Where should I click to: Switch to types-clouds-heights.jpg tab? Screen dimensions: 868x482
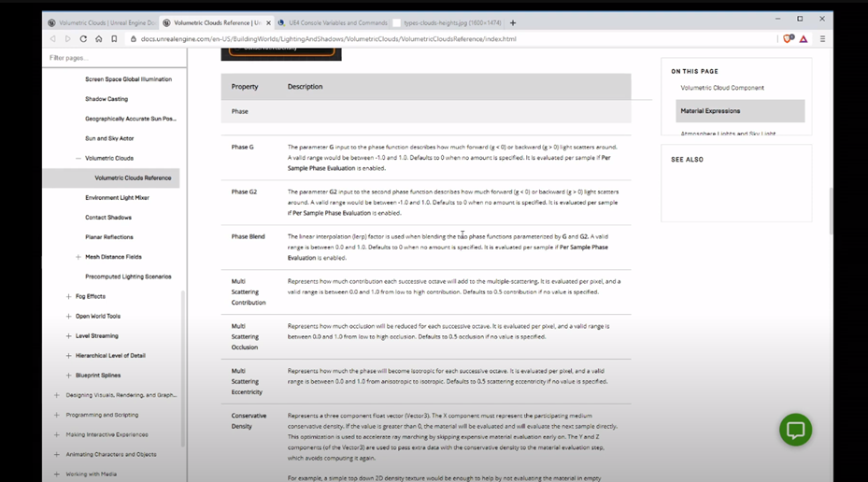click(448, 22)
